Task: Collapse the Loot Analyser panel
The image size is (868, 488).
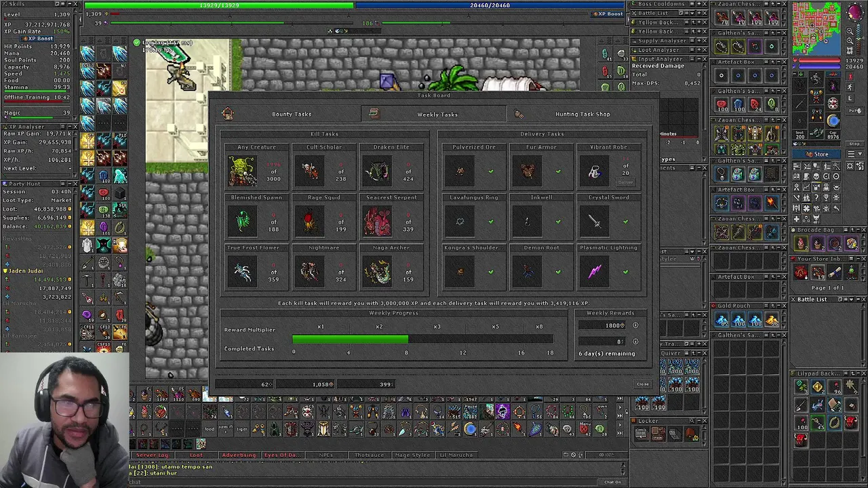Action: coord(698,49)
